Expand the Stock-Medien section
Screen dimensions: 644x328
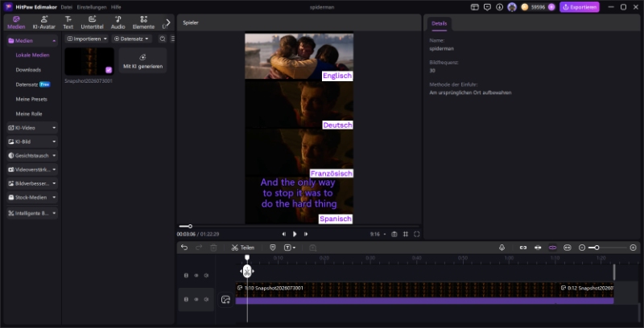(x=32, y=197)
